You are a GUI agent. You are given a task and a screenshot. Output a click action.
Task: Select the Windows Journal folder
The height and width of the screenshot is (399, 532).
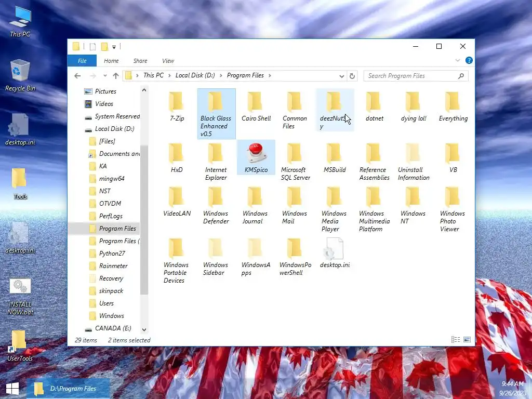(x=255, y=205)
